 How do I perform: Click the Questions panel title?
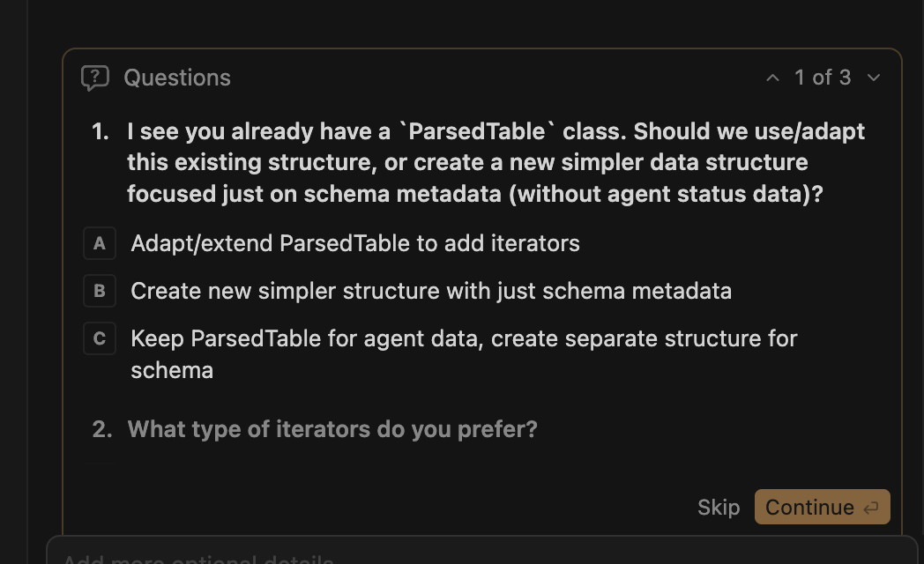click(177, 78)
